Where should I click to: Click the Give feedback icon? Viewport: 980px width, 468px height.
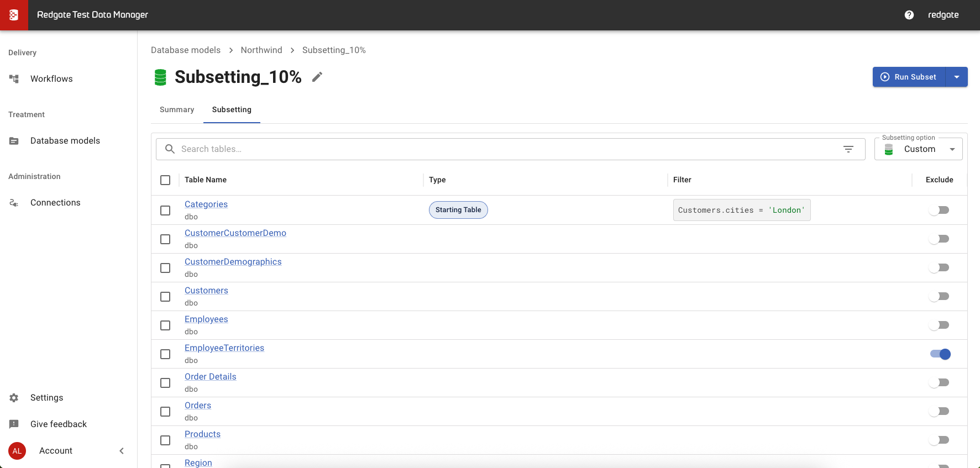tap(14, 424)
